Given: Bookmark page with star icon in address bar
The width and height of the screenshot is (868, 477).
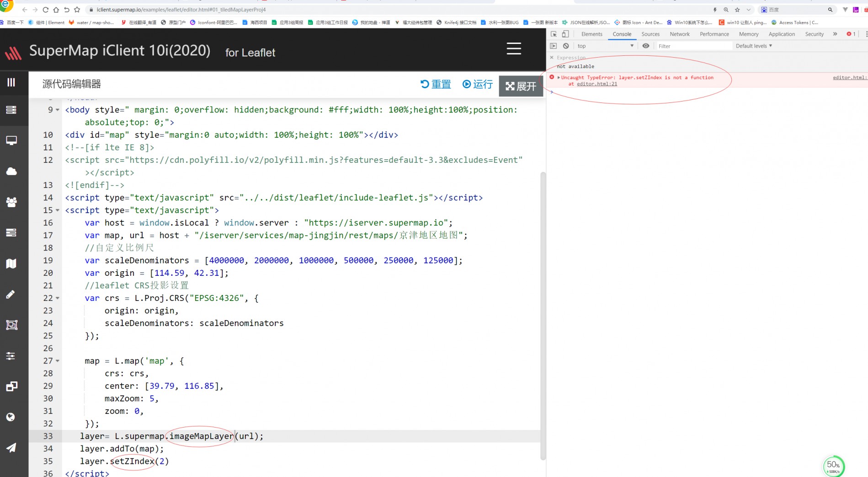Looking at the screenshot, I should [x=737, y=10].
